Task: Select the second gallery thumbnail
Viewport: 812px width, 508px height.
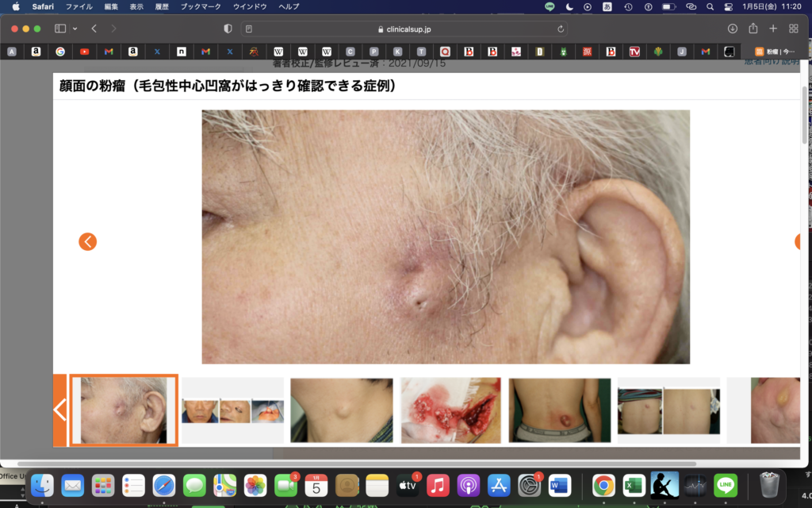Action: click(232, 410)
